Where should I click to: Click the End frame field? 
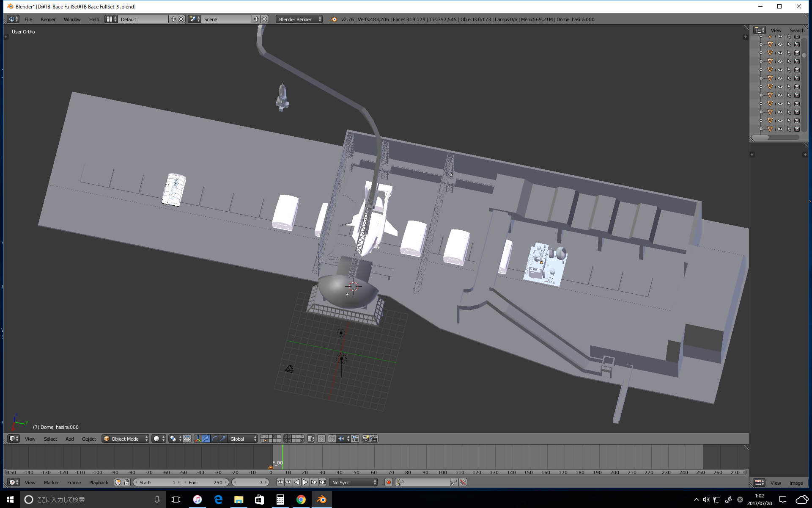tap(206, 482)
